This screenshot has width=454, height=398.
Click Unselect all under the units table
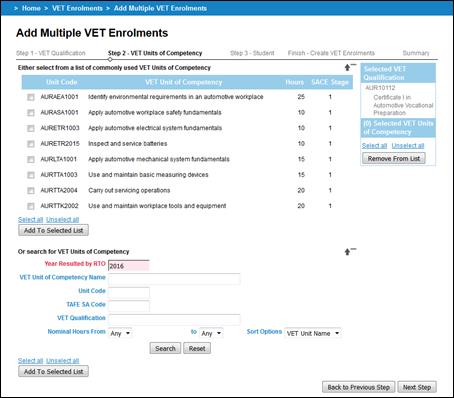63,219
